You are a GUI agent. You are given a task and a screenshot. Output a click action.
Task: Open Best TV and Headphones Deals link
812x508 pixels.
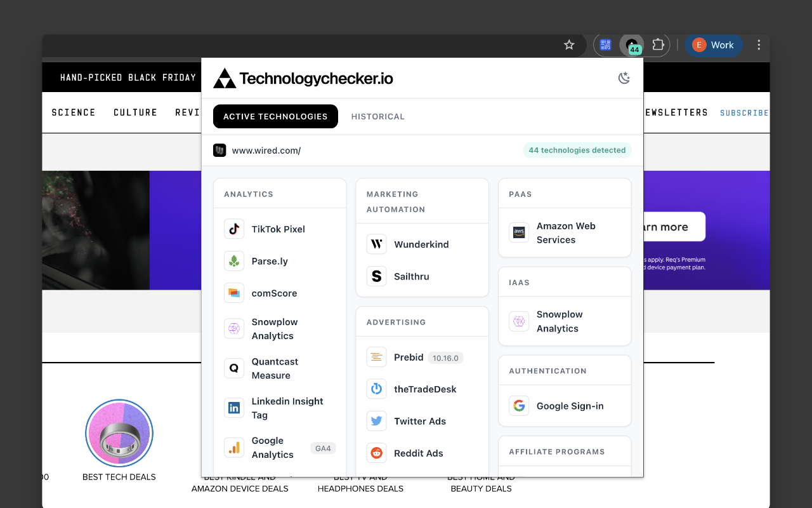pos(360,483)
